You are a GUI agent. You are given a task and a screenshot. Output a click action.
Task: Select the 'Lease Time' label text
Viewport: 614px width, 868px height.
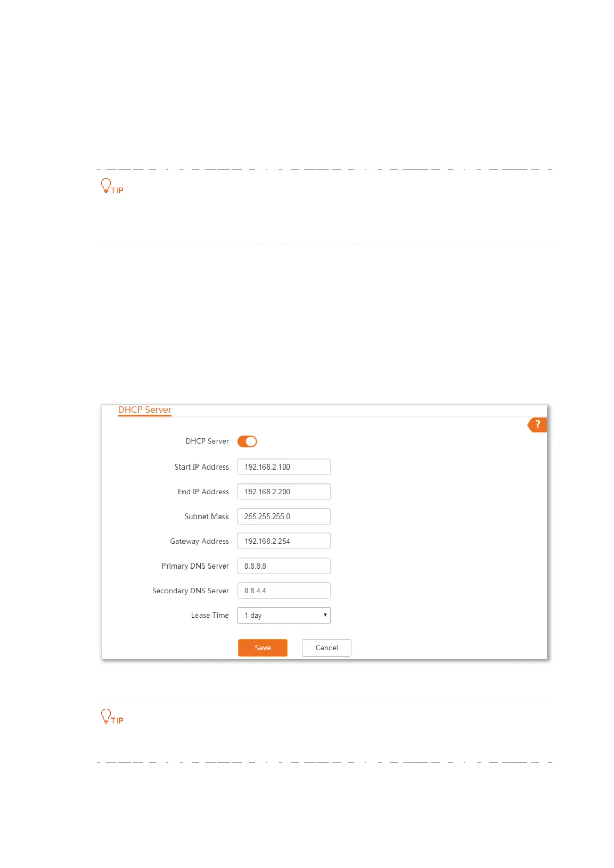(x=210, y=615)
